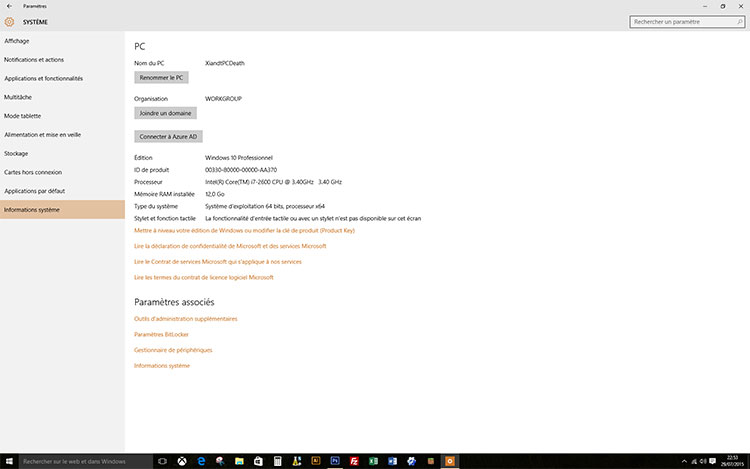Click the Renommer le PC button
This screenshot has height=469, width=750.
(161, 77)
